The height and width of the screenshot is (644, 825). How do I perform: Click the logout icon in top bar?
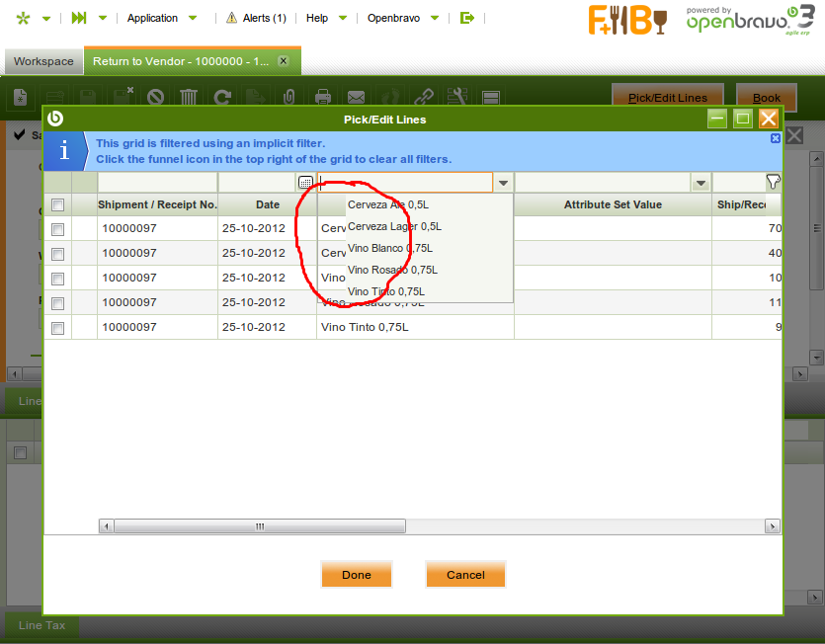tap(466, 18)
